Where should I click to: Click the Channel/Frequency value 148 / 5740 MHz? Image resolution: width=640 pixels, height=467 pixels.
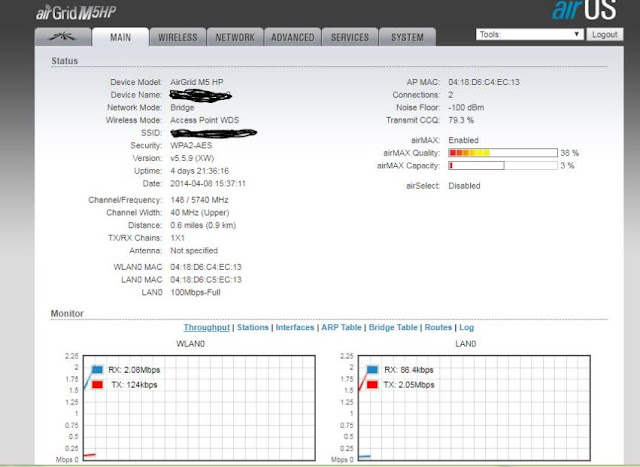(200, 200)
